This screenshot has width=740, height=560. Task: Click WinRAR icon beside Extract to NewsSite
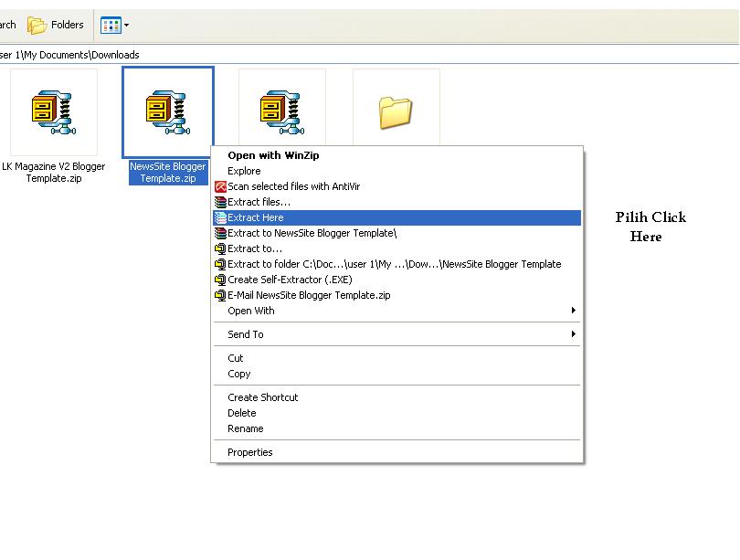[220, 233]
